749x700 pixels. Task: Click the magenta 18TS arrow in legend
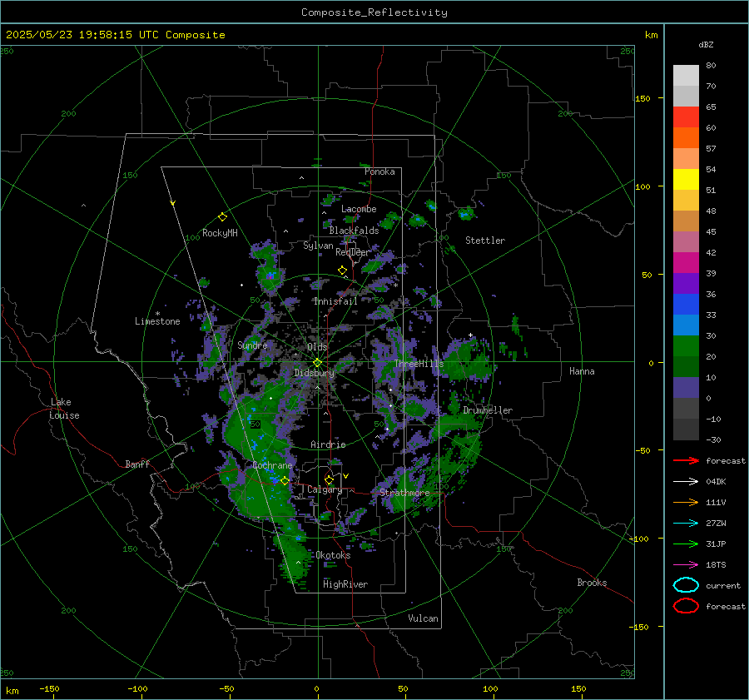(x=686, y=565)
